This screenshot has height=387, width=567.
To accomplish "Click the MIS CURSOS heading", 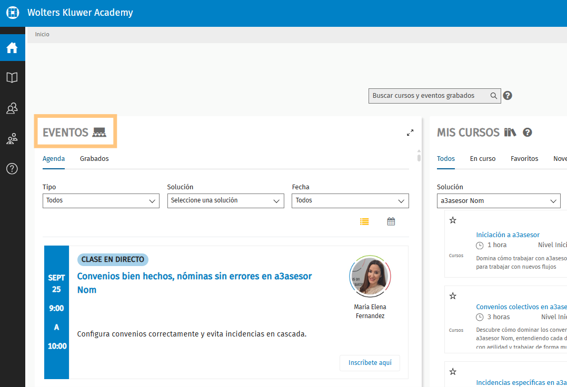I will click(468, 132).
